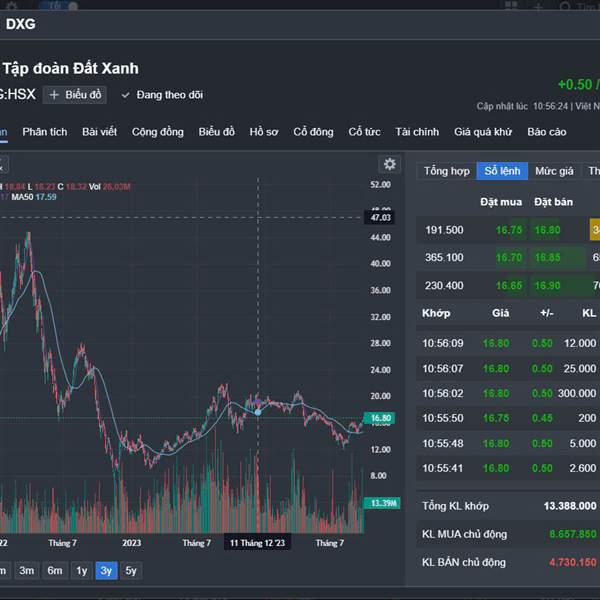Image resolution: width=600 pixels, height=600 pixels.
Task: Click the 16.80 current price label
Action: click(x=379, y=418)
